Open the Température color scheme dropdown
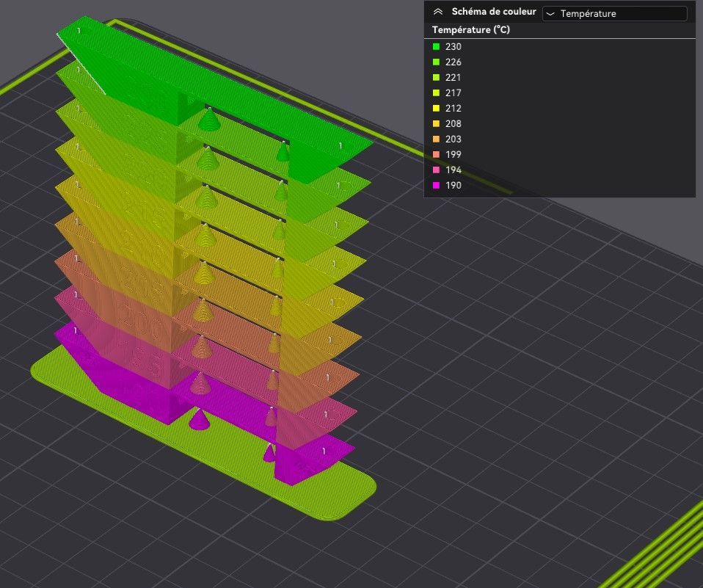Screen dimensions: 703x588 (614, 13)
